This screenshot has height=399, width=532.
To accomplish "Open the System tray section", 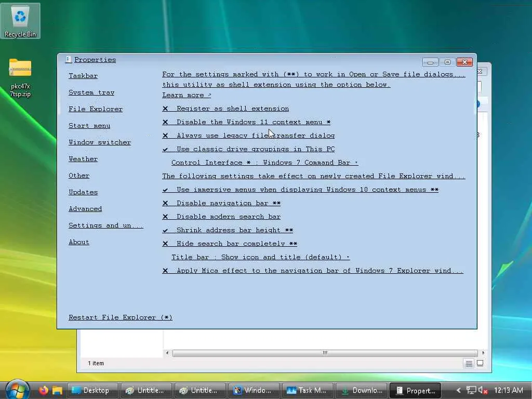I will click(x=91, y=92).
